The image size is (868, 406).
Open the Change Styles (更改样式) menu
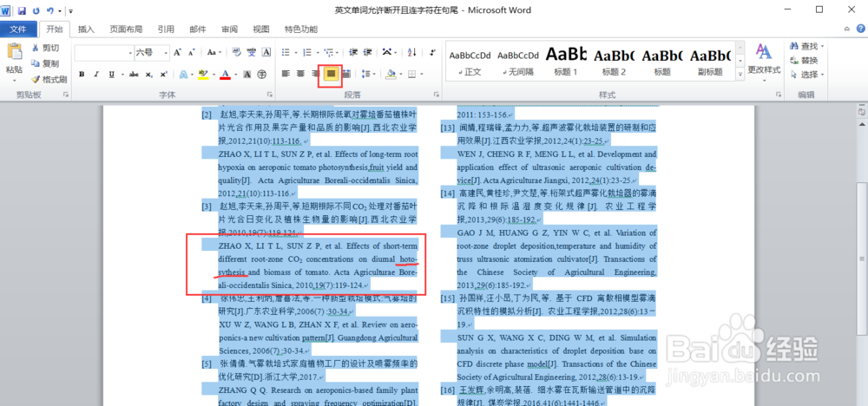click(x=764, y=61)
